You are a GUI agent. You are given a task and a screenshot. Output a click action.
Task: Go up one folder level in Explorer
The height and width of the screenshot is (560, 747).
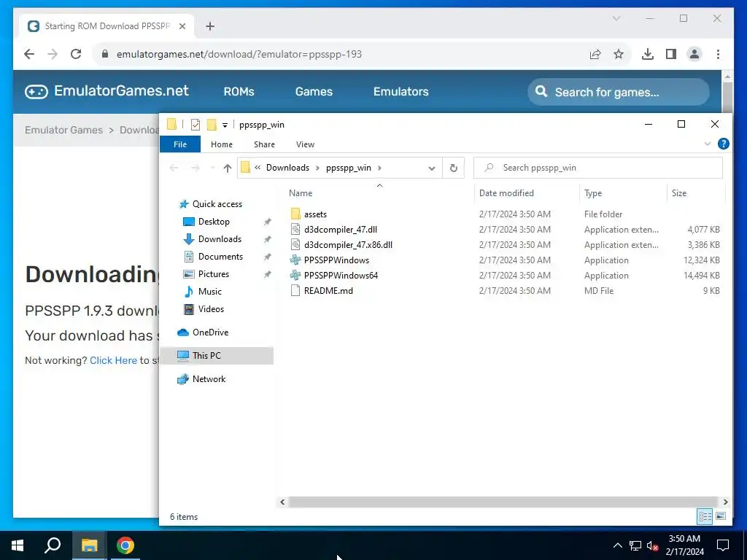point(228,168)
